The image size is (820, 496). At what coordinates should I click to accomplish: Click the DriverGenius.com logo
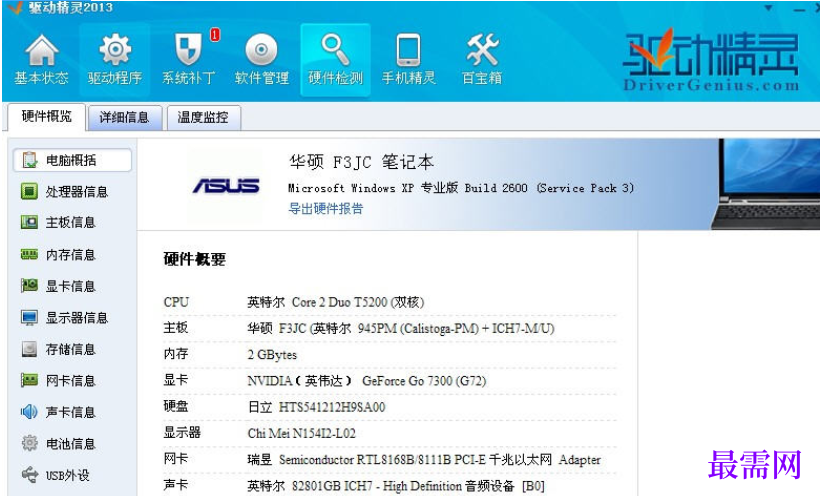click(711, 61)
